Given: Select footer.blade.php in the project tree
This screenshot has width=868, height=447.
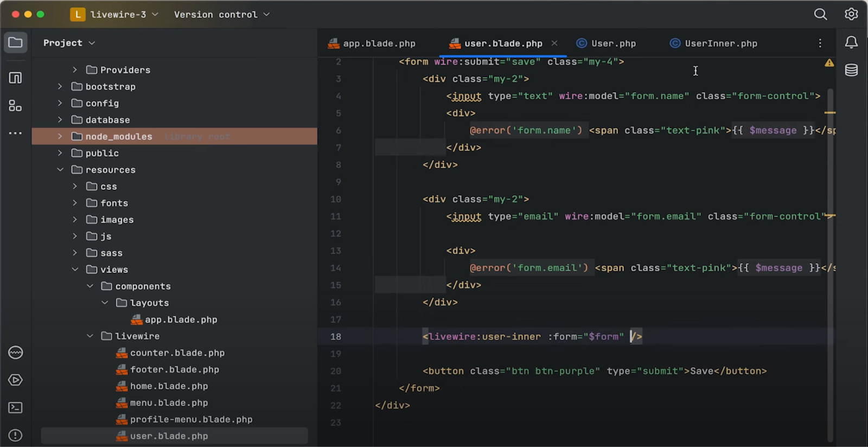Looking at the screenshot, I should (x=168, y=369).
